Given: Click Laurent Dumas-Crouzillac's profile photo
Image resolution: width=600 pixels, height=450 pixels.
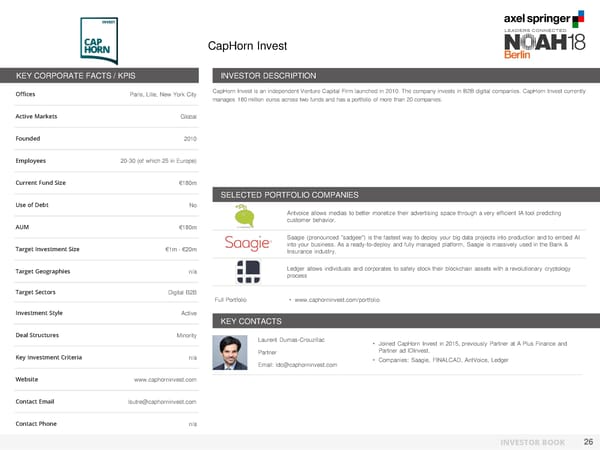Looking at the screenshot, I should click(x=233, y=352).
